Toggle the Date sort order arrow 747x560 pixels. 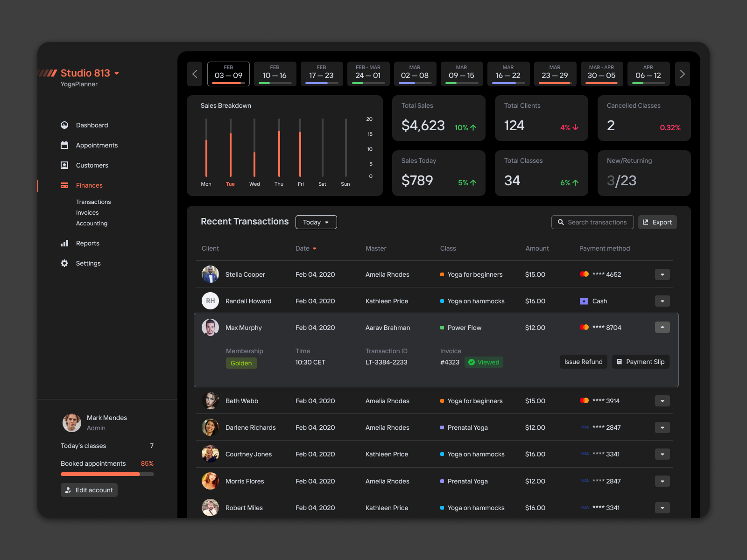point(315,248)
